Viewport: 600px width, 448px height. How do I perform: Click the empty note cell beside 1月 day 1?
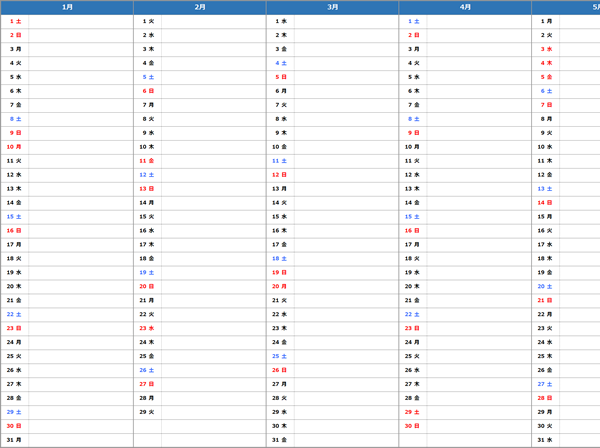(x=81, y=21)
